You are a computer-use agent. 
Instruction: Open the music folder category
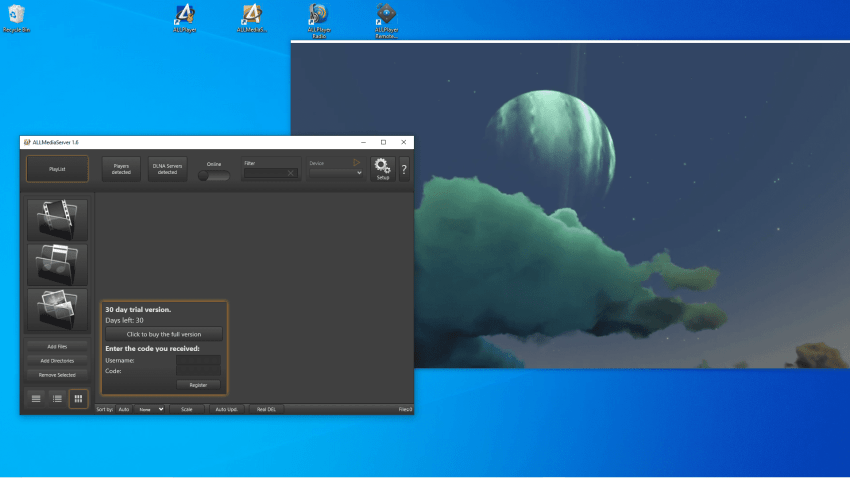click(57, 265)
